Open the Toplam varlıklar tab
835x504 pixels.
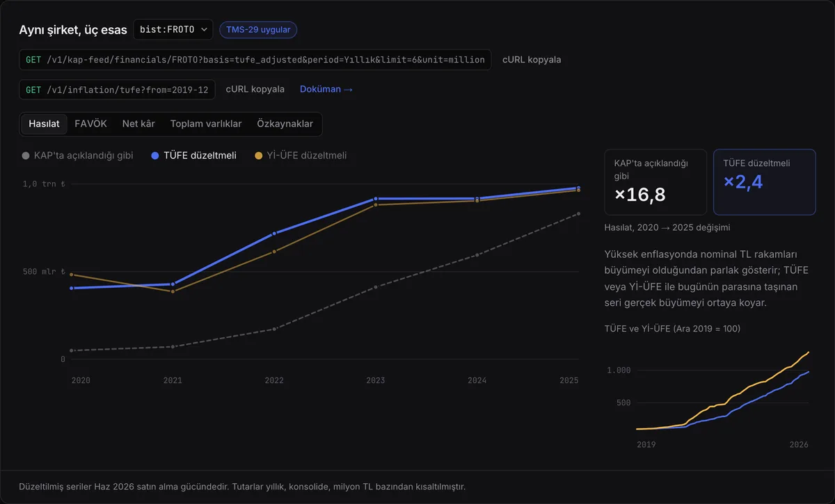(206, 124)
